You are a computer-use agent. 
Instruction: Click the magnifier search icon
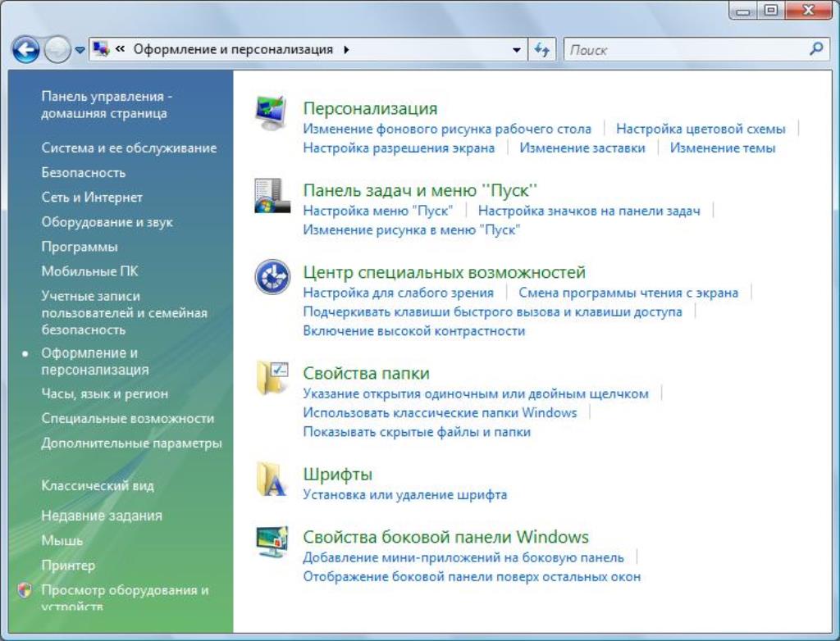pyautogui.click(x=816, y=49)
